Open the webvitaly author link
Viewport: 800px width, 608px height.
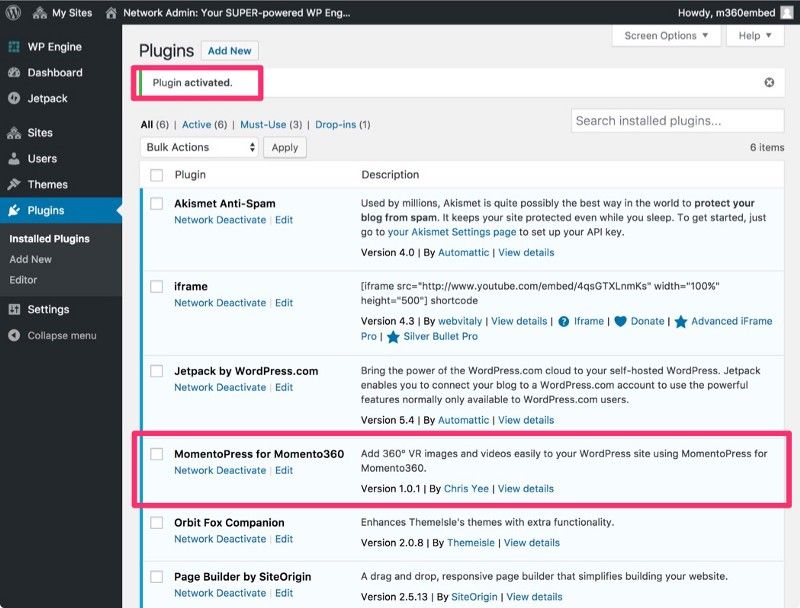[460, 321]
